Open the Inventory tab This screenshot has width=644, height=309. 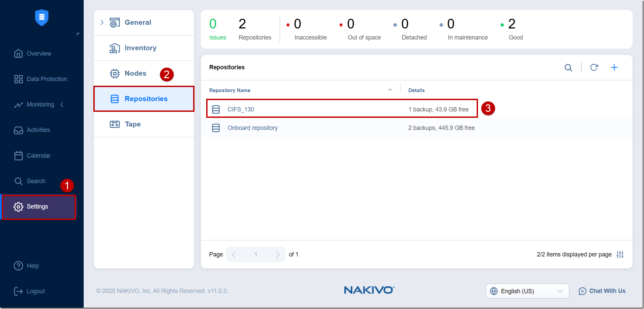pyautogui.click(x=144, y=48)
